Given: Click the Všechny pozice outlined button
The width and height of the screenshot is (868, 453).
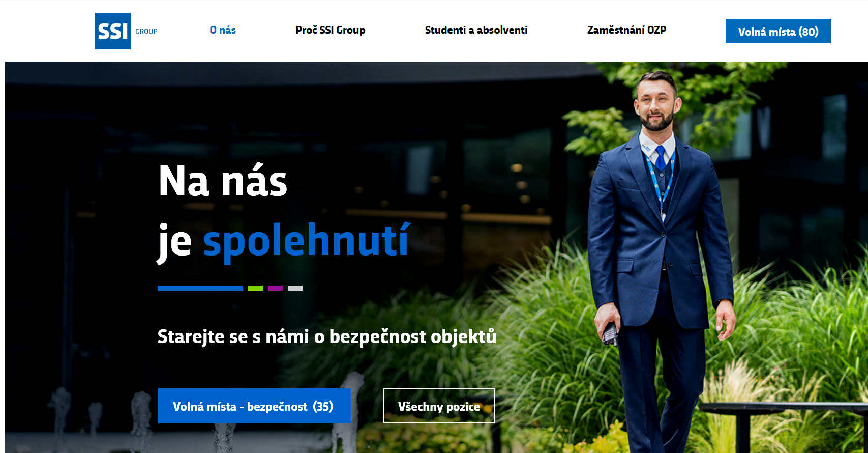Looking at the screenshot, I should tap(439, 406).
